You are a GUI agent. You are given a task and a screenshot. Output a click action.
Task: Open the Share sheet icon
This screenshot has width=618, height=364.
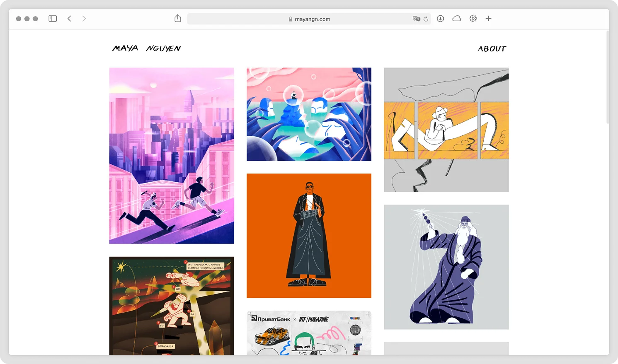tap(178, 18)
